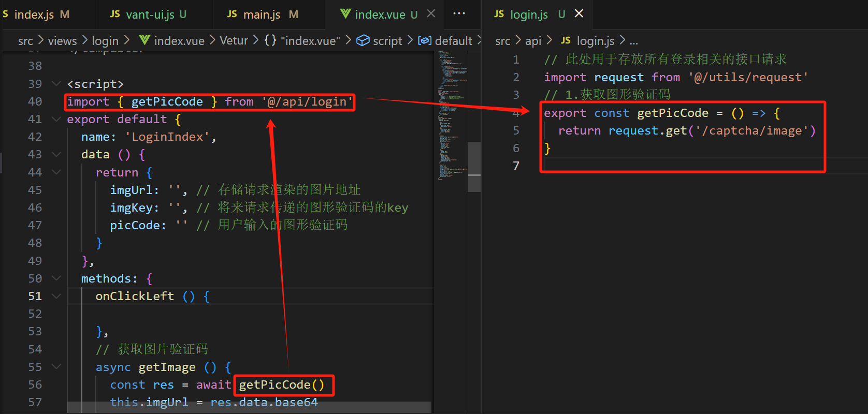The width and height of the screenshot is (868, 414).
Task: Click the JS file icon on main.js tab
Action: [x=232, y=14]
